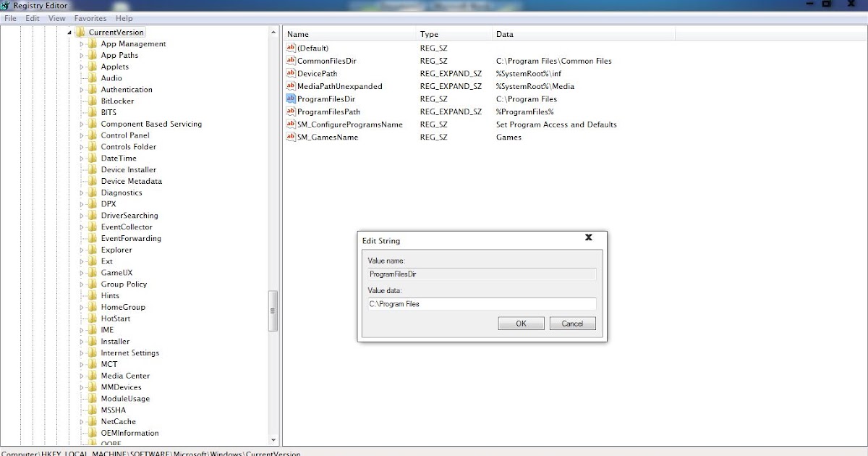Click the ab icon next to DevicePath

(x=290, y=73)
